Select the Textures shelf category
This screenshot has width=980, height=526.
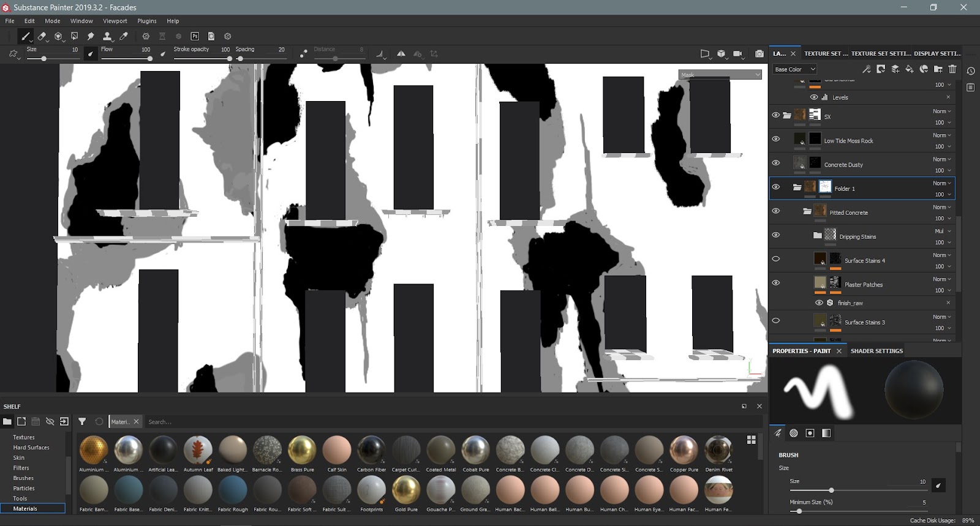[24, 437]
